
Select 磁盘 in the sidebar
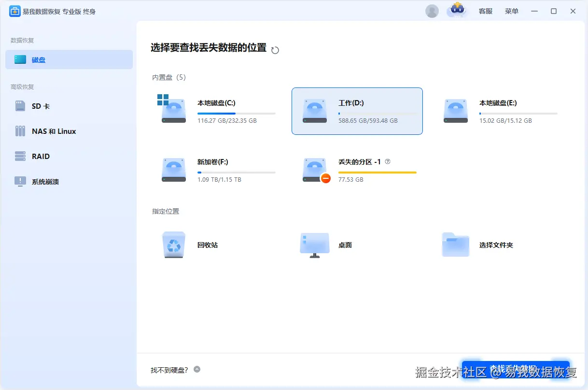pyautogui.click(x=69, y=59)
